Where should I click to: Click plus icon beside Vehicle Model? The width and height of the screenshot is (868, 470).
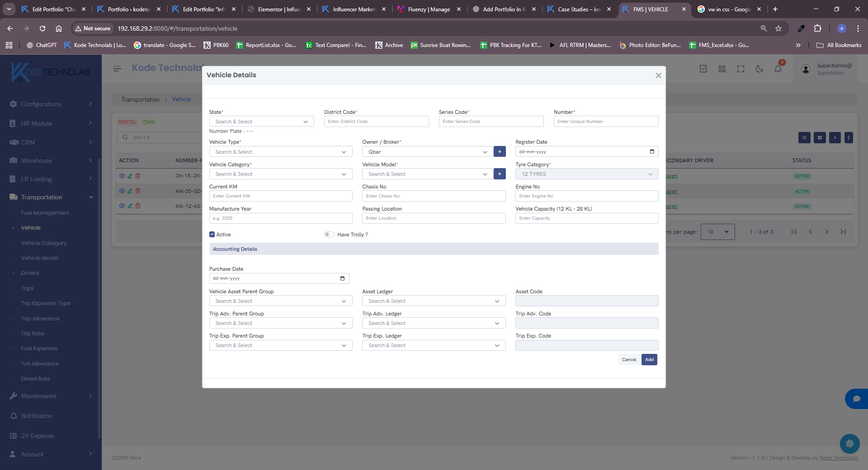[500, 174]
